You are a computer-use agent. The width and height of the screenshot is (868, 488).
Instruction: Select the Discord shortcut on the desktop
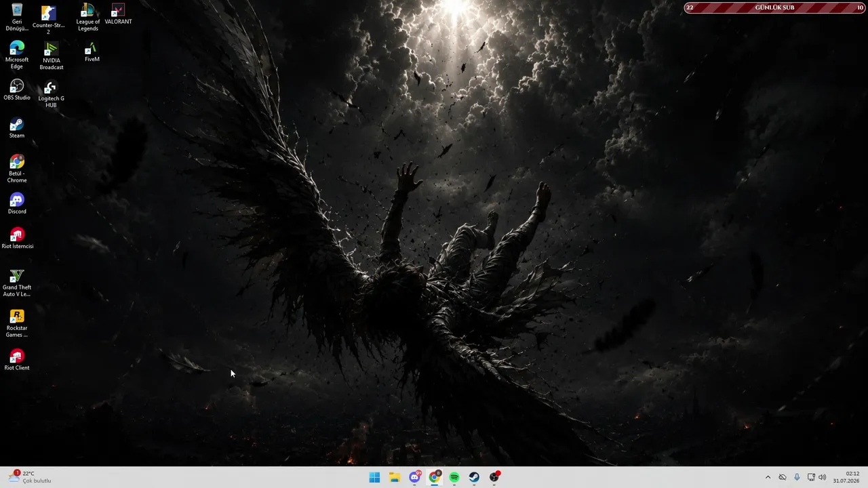click(x=17, y=204)
